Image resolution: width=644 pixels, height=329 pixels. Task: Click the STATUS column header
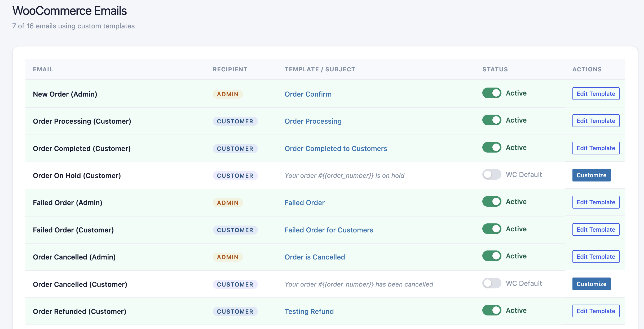tap(495, 69)
